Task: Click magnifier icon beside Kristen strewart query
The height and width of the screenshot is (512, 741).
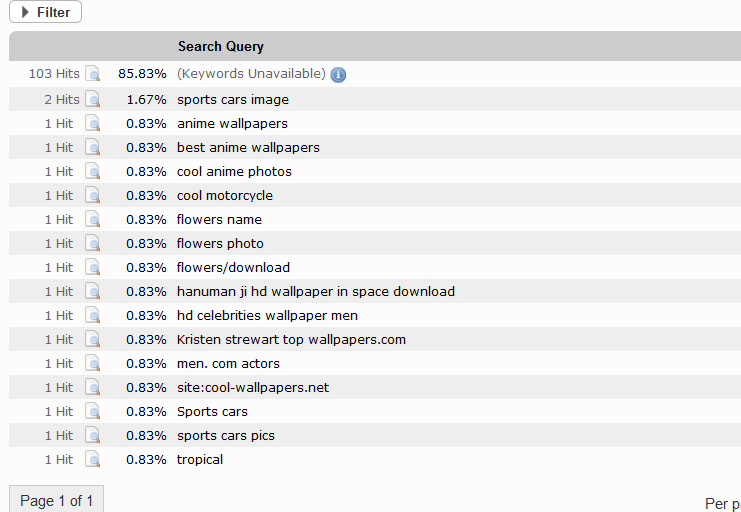Action: pos(93,339)
